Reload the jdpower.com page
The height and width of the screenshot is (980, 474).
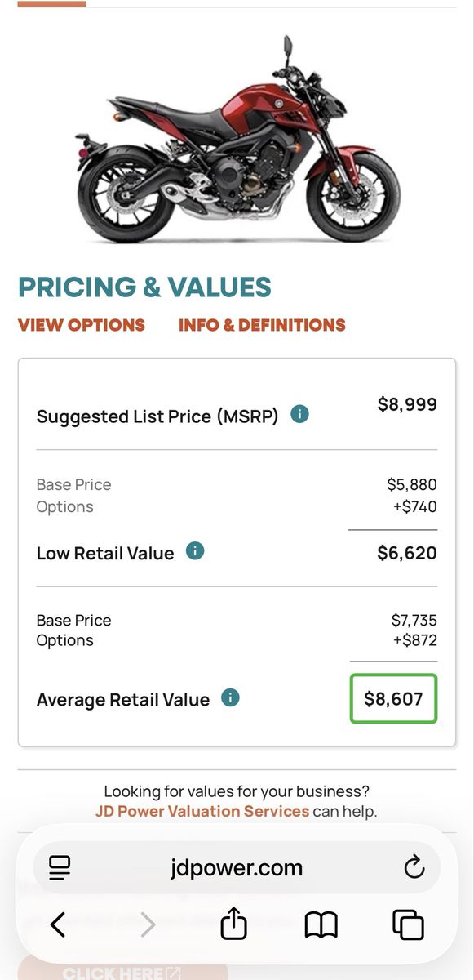[414, 867]
